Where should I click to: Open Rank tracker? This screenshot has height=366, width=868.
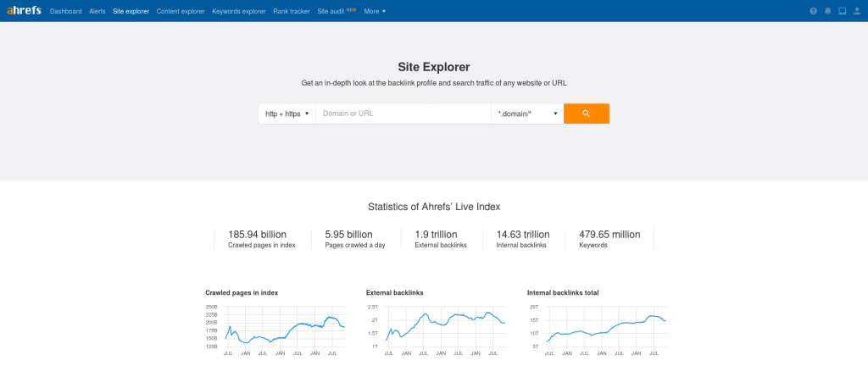tap(292, 11)
